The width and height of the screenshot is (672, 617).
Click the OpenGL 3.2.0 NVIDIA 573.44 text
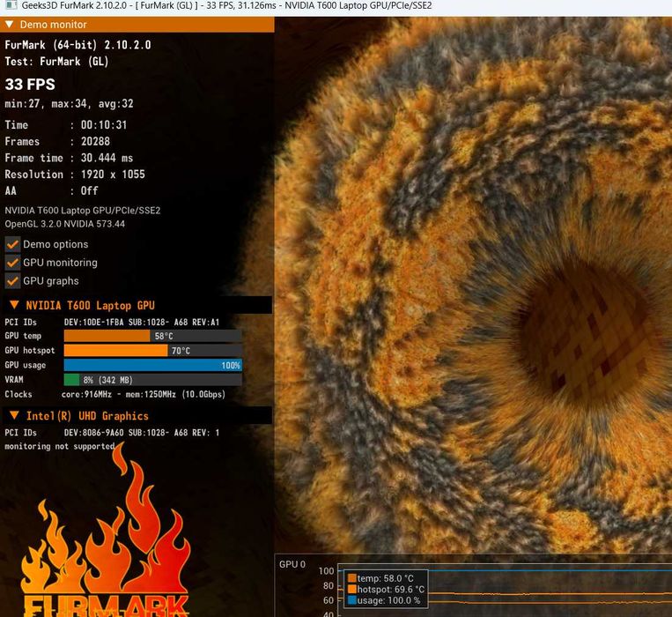point(64,224)
